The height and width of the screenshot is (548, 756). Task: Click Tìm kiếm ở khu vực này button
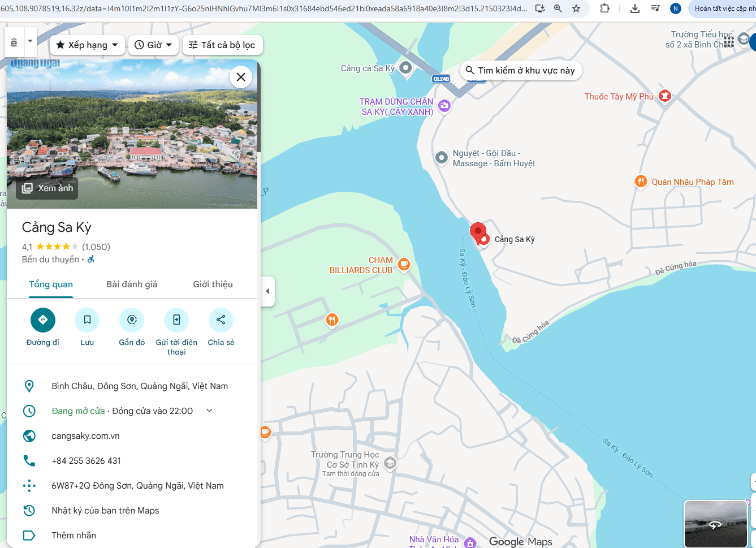520,71
